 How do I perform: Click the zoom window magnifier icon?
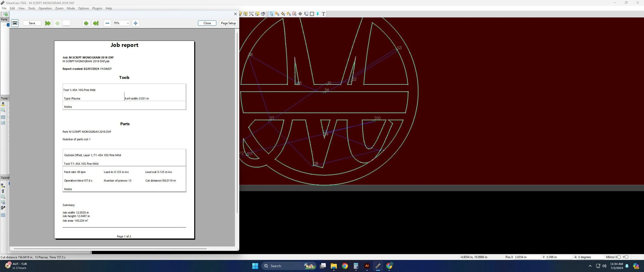pyautogui.click(x=251, y=14)
